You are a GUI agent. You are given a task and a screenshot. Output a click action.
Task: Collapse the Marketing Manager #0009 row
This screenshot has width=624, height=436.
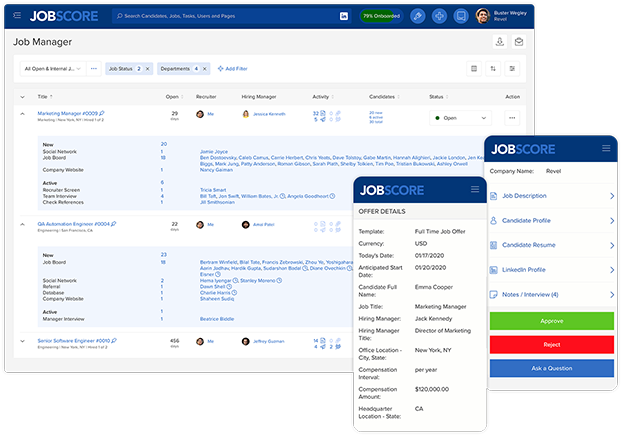coord(22,114)
